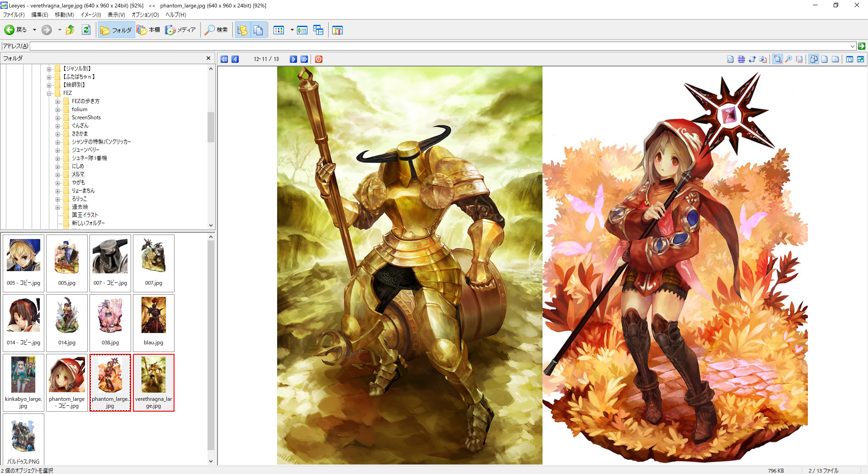Screen dimensions: 868x474
Task: Jump to last image with the double-right arrow
Action: (x=304, y=59)
